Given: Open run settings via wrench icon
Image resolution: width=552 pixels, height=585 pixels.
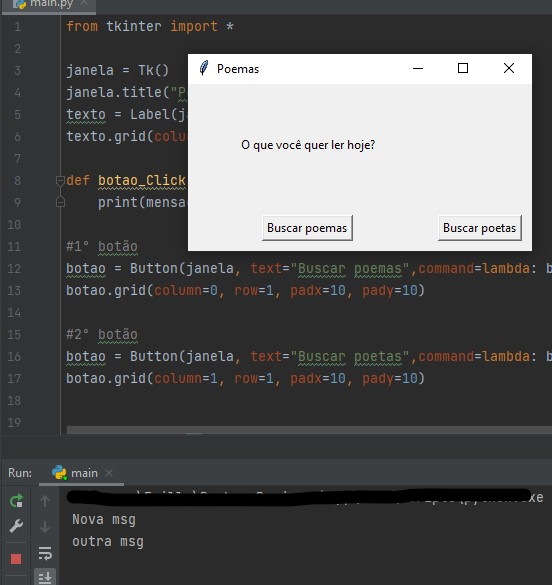Looking at the screenshot, I should (x=16, y=526).
